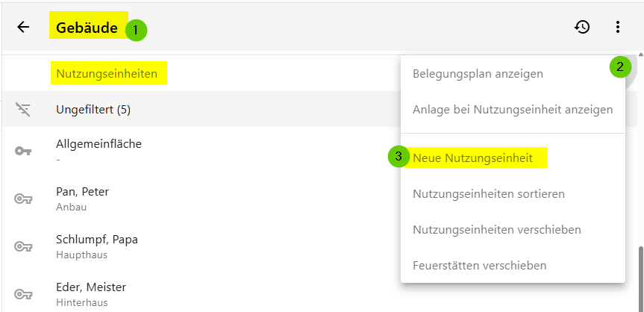Choose Anlage bei Nutzungseinheit anzeigen
The height and width of the screenshot is (312, 644).
point(513,110)
